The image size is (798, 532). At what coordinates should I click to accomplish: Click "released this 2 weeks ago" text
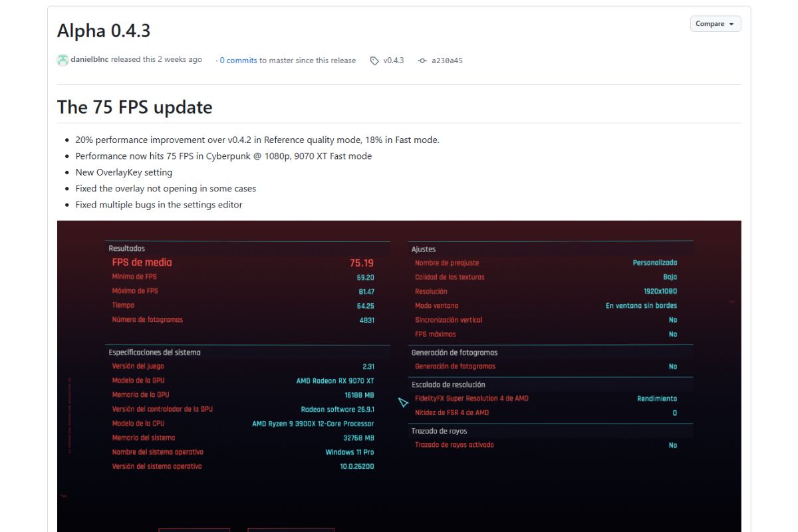point(156,60)
